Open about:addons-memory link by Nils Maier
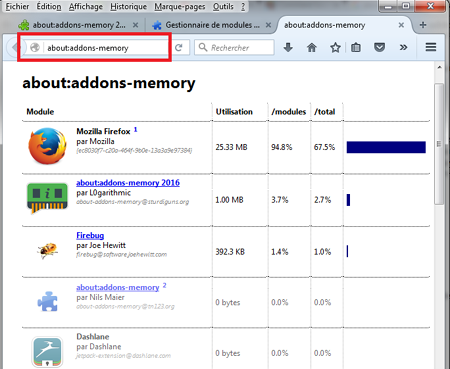This screenshot has width=450, height=369. tap(118, 287)
